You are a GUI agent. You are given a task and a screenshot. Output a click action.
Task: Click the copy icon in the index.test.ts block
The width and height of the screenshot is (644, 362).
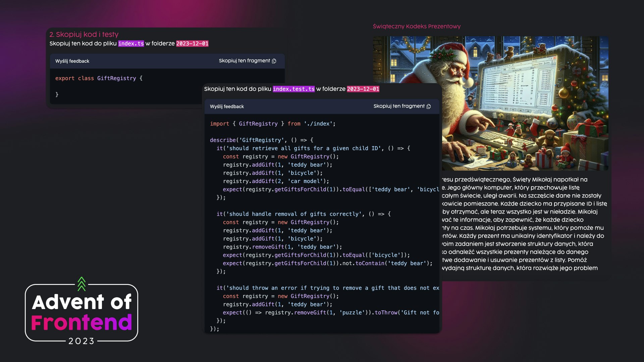click(x=429, y=106)
